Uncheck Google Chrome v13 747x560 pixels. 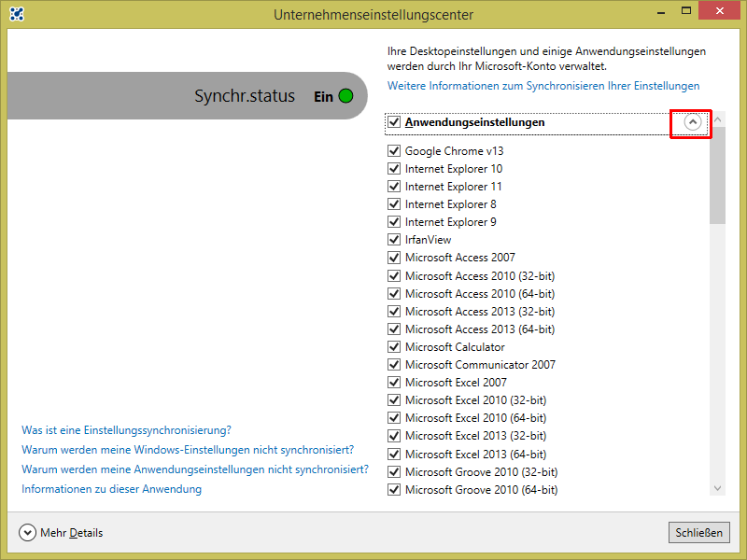[x=394, y=151]
